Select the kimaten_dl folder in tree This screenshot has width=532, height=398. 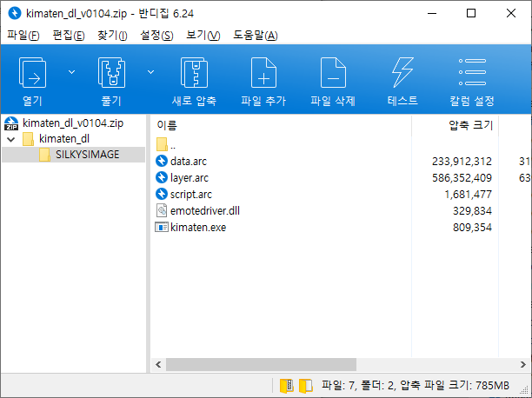pos(64,139)
